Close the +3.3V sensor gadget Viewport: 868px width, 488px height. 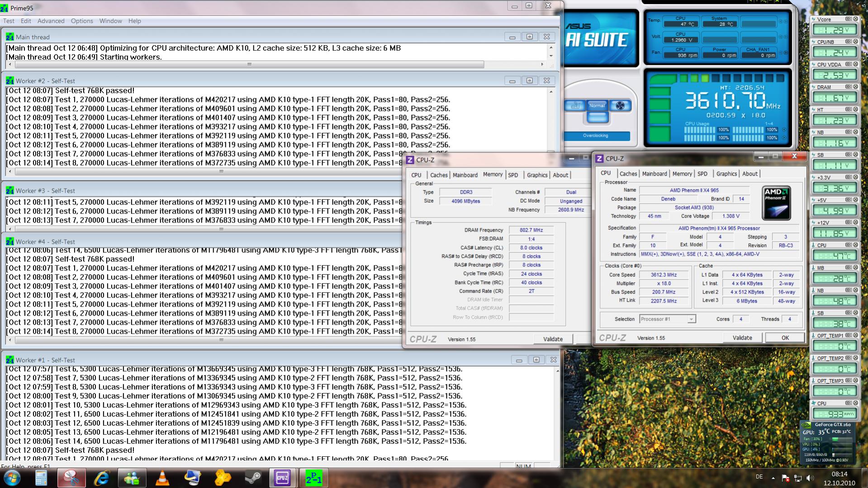pyautogui.click(x=855, y=177)
